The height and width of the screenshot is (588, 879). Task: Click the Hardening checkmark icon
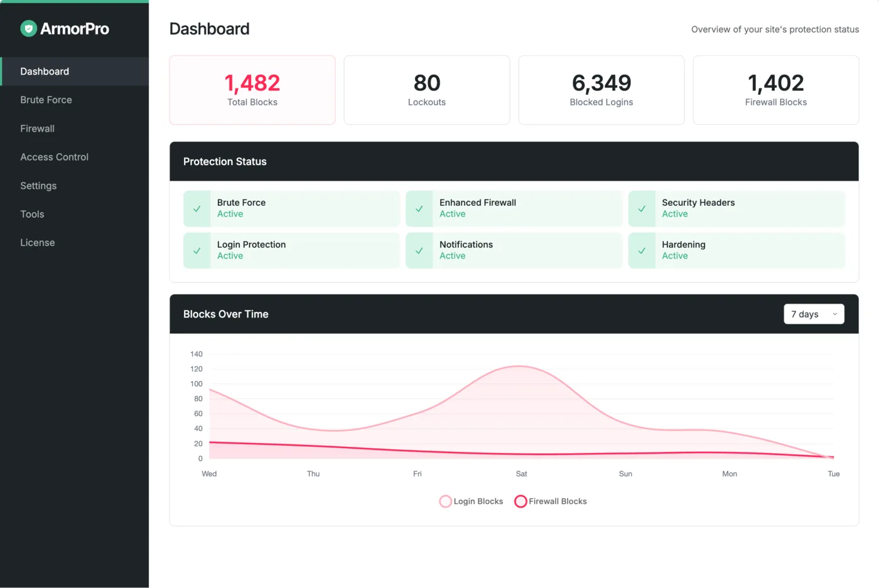(x=642, y=251)
